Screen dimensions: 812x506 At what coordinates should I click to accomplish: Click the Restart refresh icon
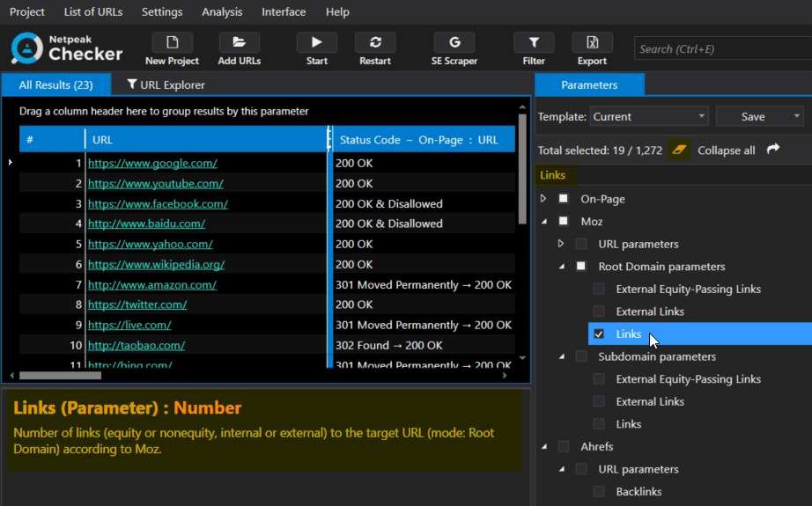tap(375, 42)
